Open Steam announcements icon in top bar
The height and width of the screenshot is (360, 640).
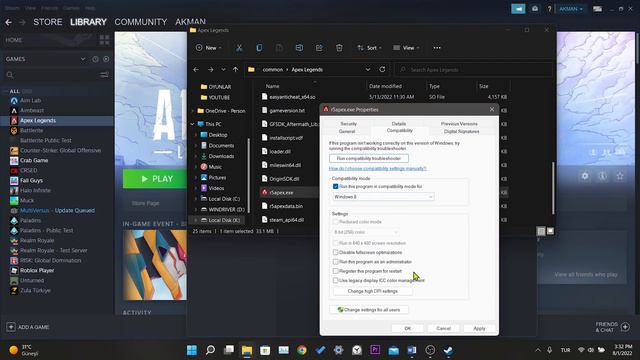point(518,9)
